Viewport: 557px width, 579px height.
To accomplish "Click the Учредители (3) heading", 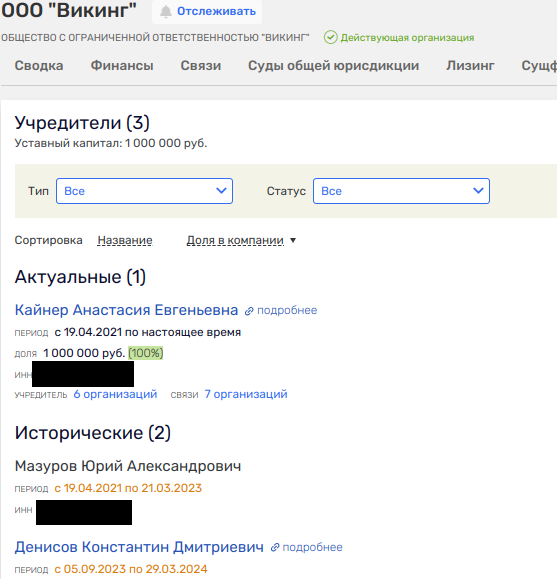I will (82, 123).
